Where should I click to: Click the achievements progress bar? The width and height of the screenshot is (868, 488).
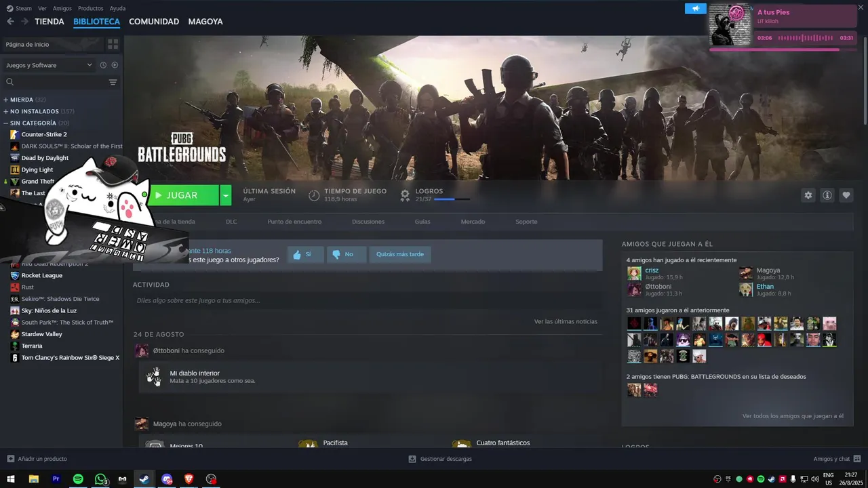[452, 199]
